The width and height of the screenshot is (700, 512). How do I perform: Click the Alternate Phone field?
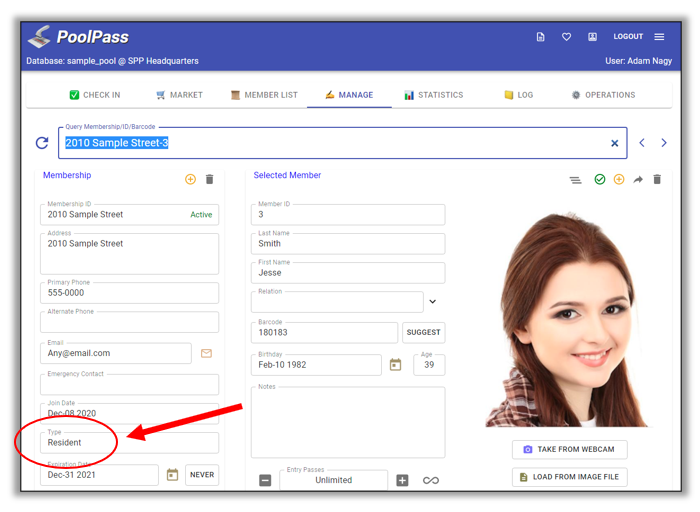coord(129,322)
